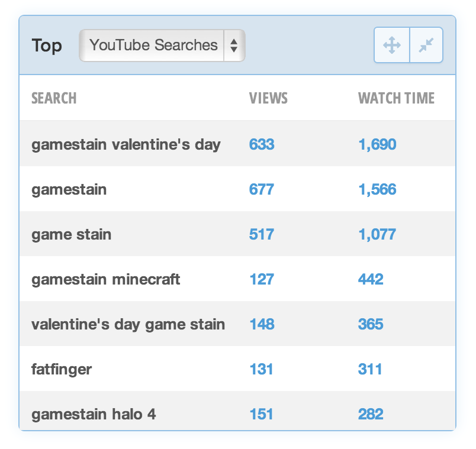Click views count 677 for gamestain

[x=262, y=189]
